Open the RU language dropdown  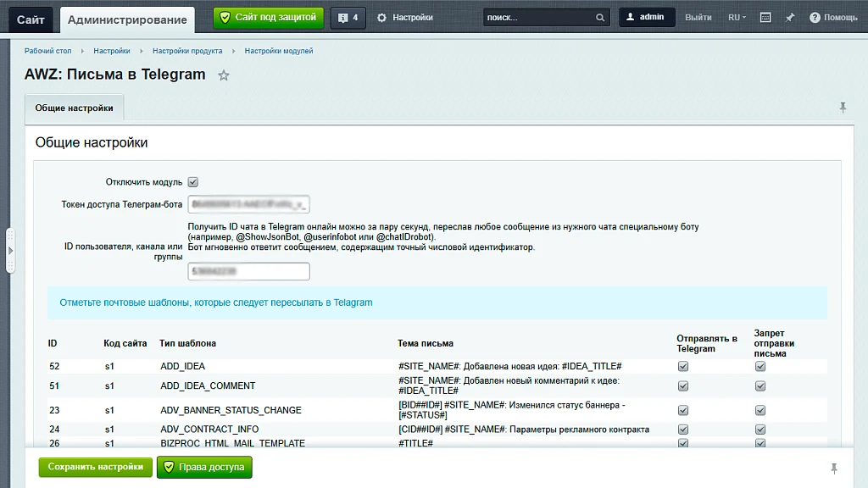point(737,18)
